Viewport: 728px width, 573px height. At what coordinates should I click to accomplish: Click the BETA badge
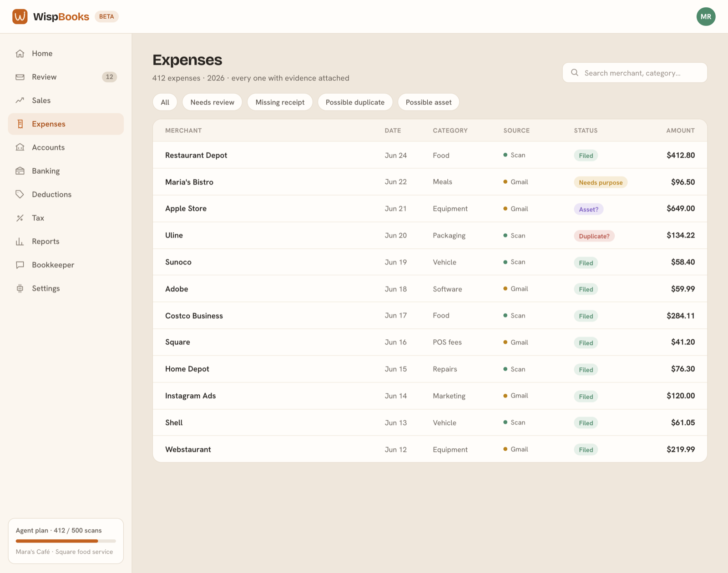(106, 16)
